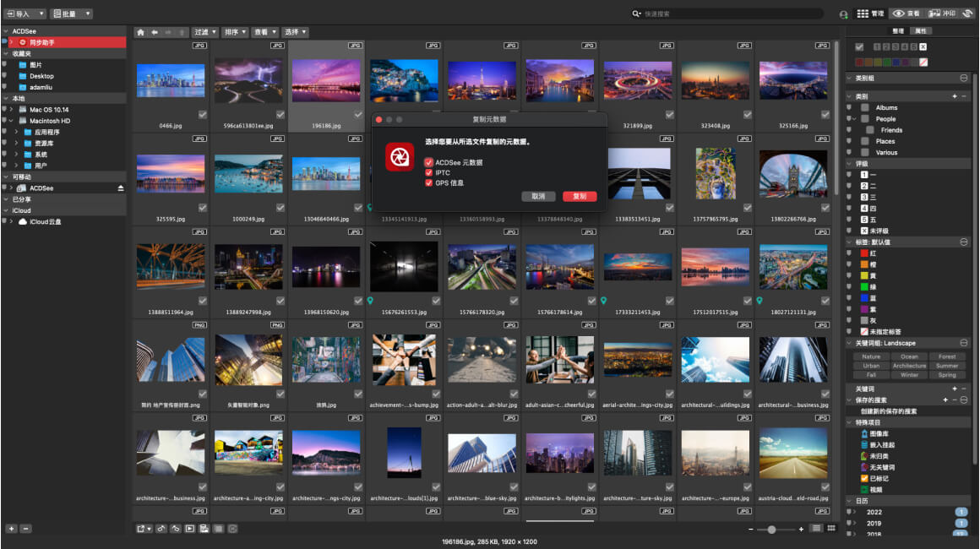Click the Urban keyword button
980x549 pixels.
(871, 366)
